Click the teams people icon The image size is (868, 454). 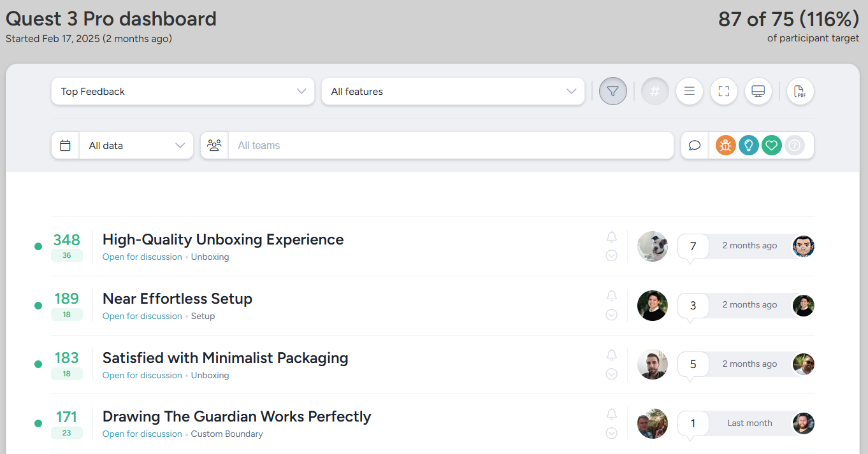click(214, 145)
